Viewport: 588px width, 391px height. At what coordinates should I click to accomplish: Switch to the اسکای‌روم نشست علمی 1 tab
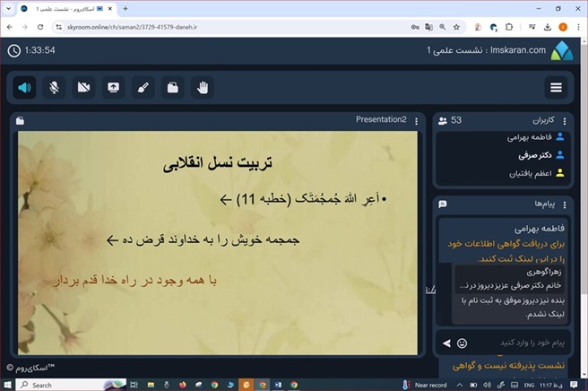tap(66, 9)
